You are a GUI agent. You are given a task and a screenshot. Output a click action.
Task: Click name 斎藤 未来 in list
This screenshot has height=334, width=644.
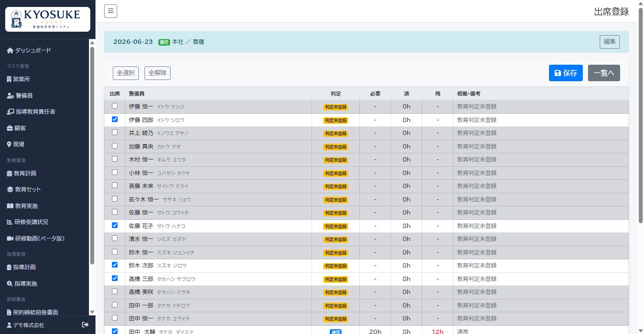click(141, 186)
